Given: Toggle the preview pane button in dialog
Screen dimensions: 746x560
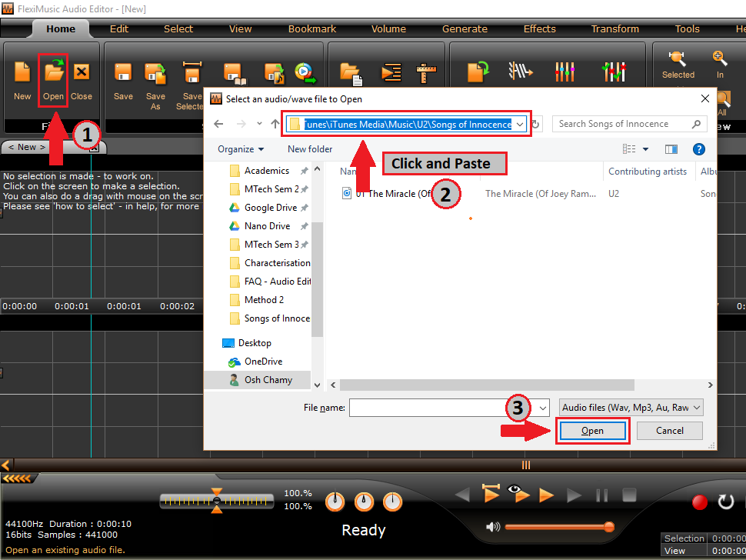Looking at the screenshot, I should coord(671,149).
